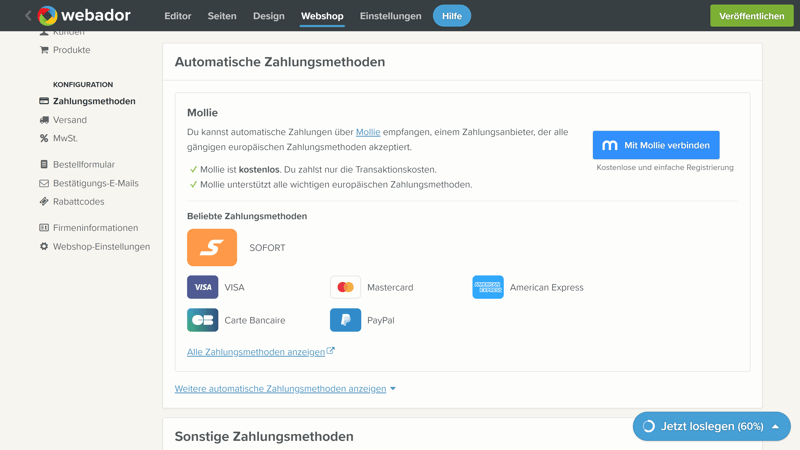This screenshot has width=800, height=450.
Task: Click the PayPal logo icon
Action: pos(345,320)
